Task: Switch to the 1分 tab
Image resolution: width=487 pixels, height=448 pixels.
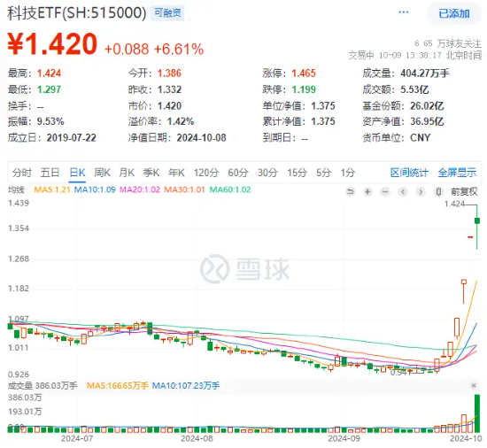Action: [x=348, y=173]
